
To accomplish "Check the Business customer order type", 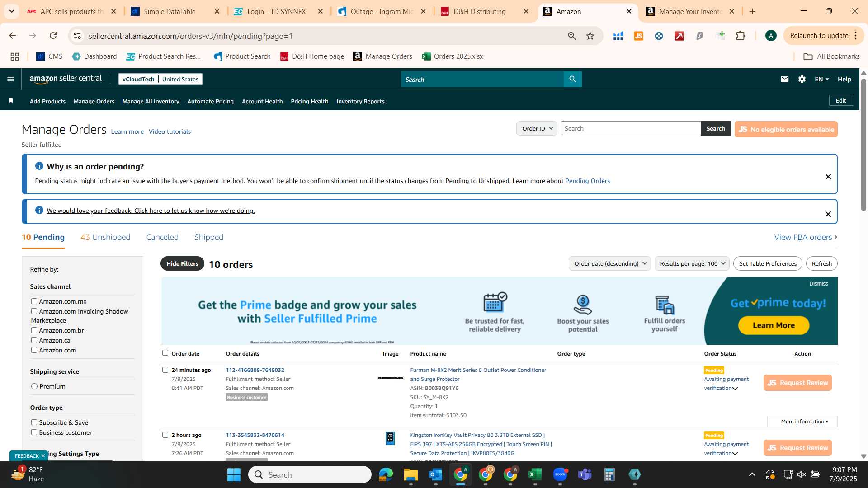I will pyautogui.click(x=34, y=432).
